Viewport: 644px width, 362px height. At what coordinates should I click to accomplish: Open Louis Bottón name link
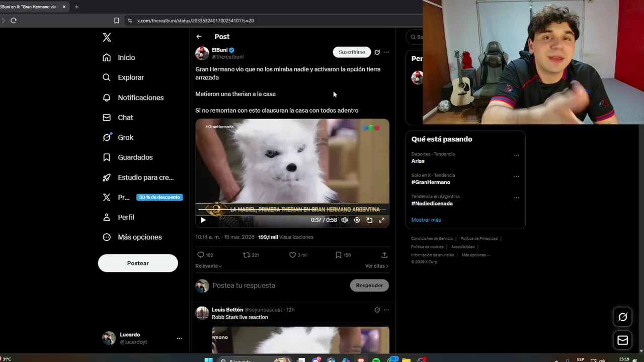[x=227, y=310]
